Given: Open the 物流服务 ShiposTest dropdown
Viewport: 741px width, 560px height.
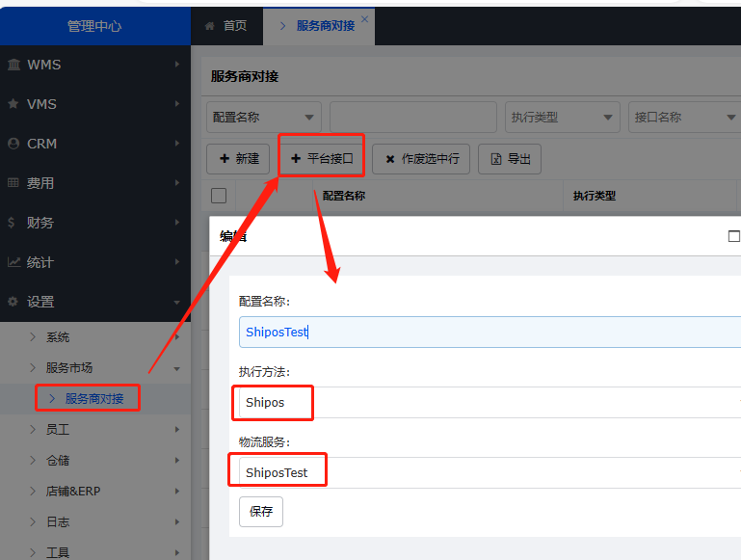Looking at the screenshot, I should pyautogui.click(x=490, y=472).
